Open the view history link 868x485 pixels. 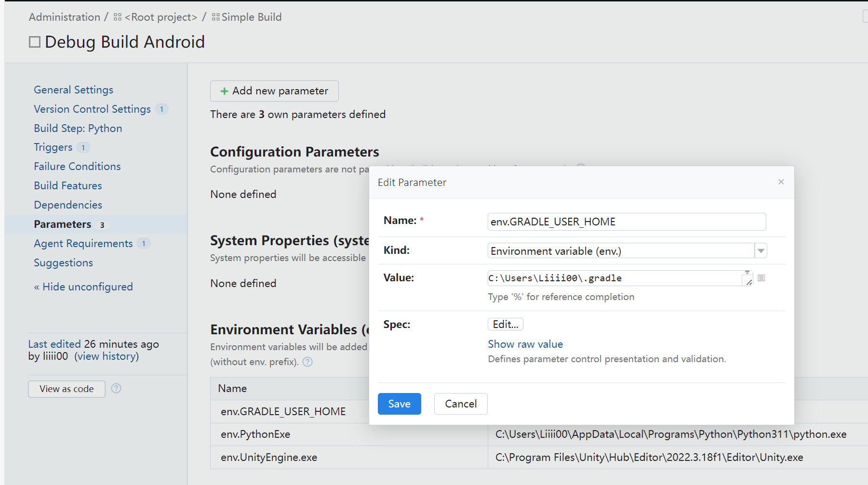107,356
